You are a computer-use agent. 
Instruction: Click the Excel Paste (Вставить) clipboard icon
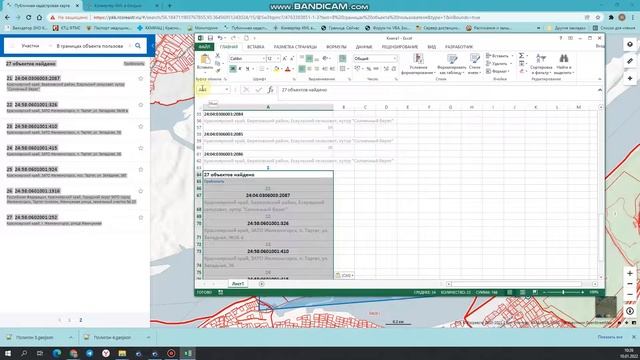pos(205,60)
